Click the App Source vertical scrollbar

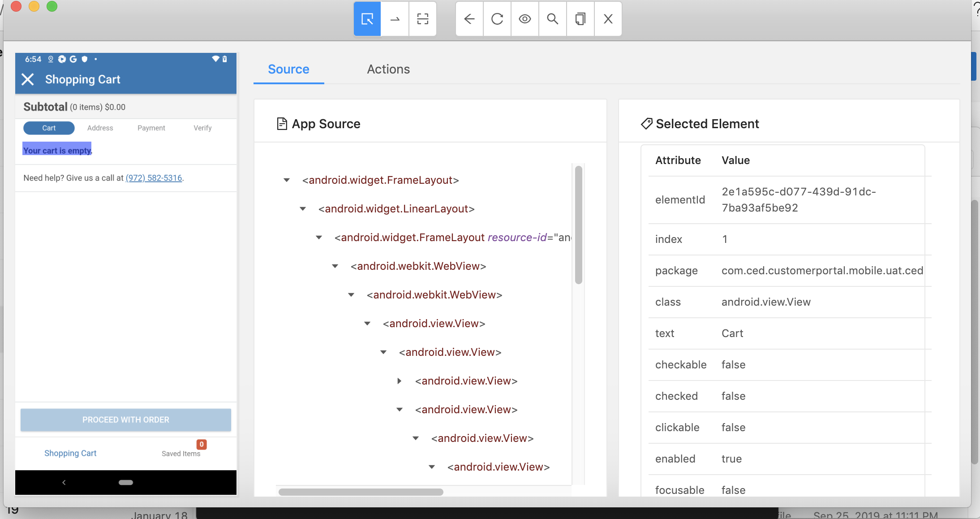tap(579, 225)
